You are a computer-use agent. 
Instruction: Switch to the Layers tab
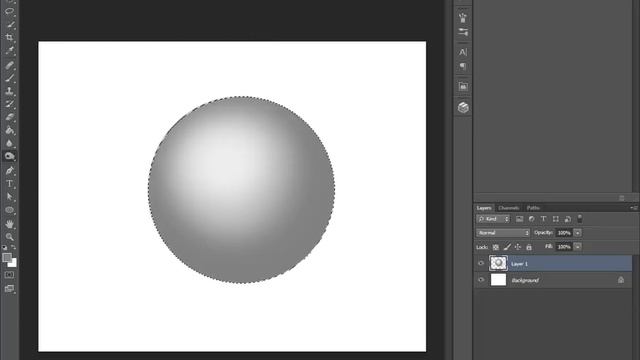[484, 208]
